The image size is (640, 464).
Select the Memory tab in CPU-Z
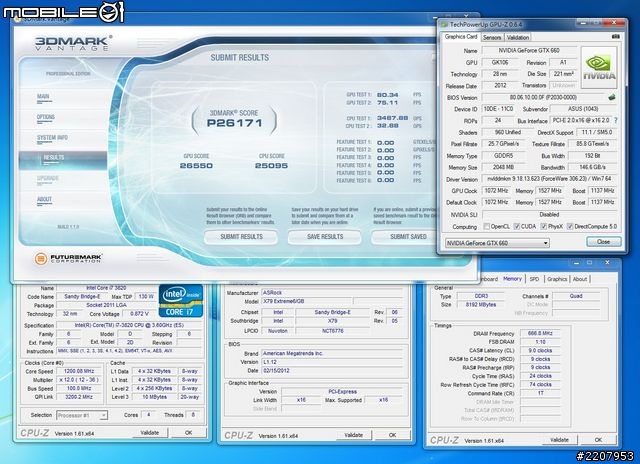click(512, 279)
